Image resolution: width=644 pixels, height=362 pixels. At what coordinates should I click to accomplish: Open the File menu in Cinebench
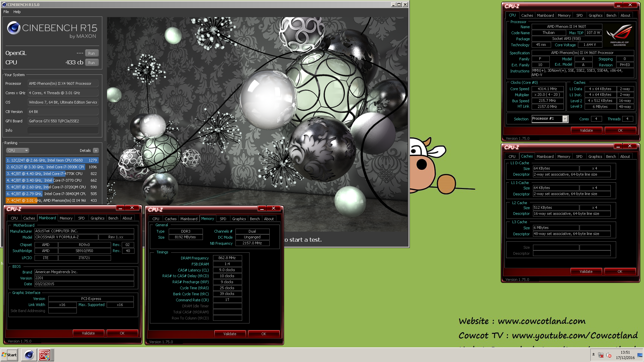pos(6,12)
